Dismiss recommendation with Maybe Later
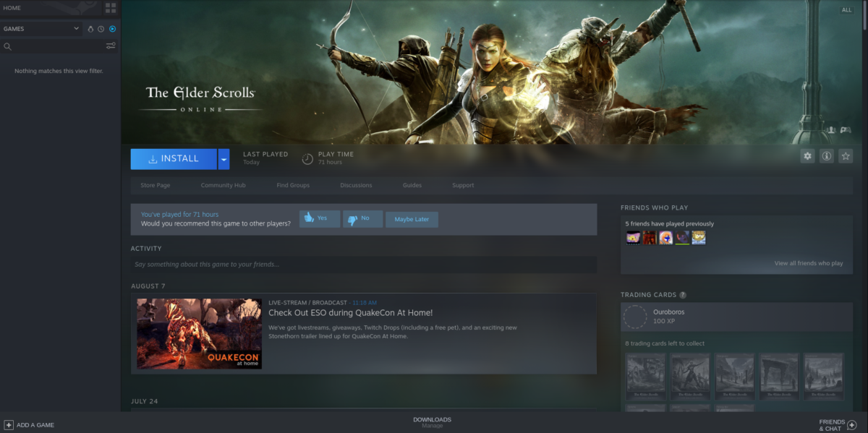 pos(412,219)
